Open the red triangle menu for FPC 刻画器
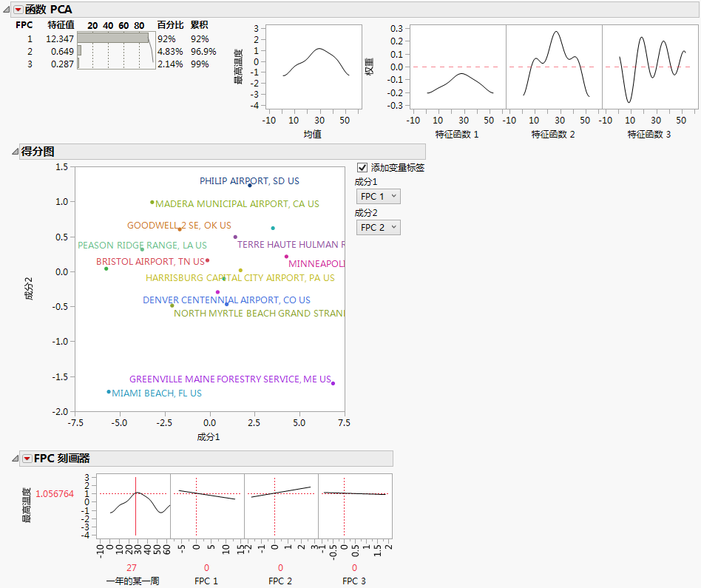 pos(27,459)
